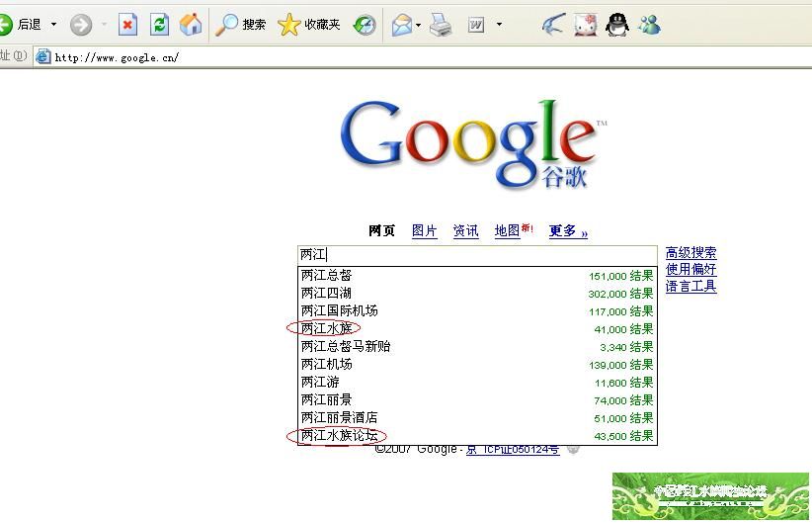Open the Forward history dropdown arrow
The image size is (812, 523).
[104, 25]
